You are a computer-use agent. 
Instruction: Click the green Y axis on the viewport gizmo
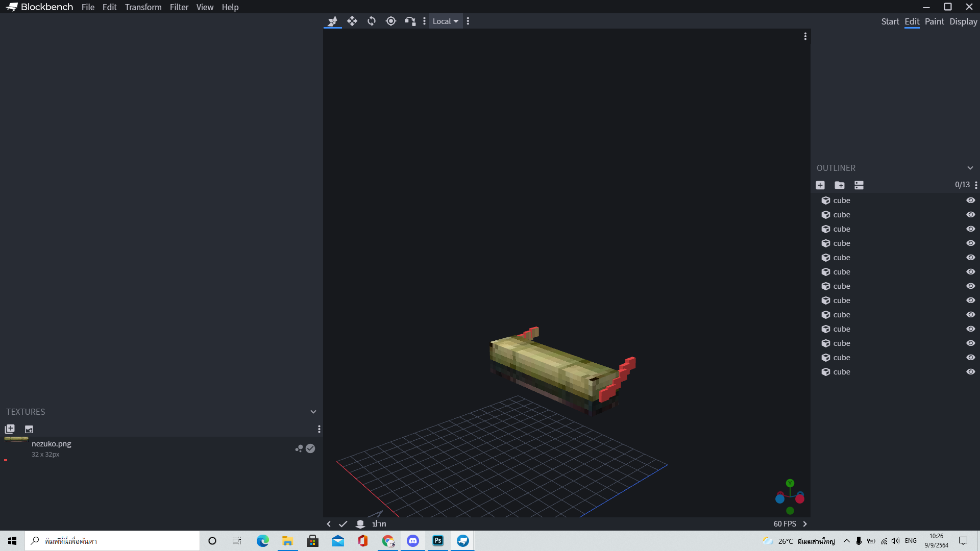click(x=790, y=483)
